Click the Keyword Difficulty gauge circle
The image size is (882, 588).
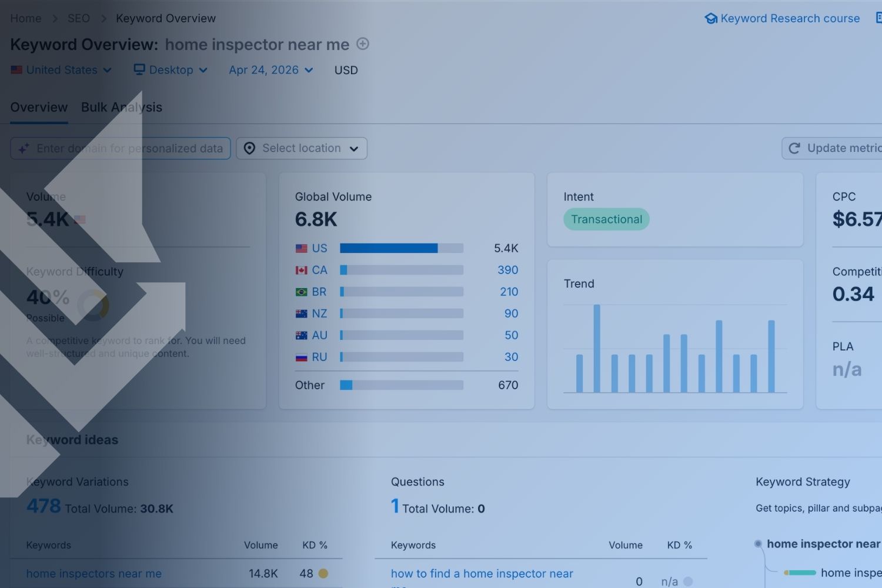(x=92, y=306)
